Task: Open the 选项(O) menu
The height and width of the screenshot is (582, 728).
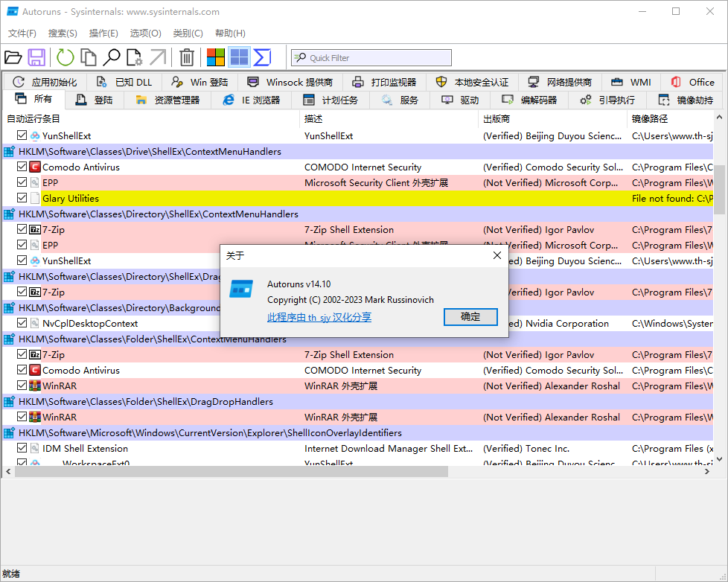Action: (x=145, y=33)
